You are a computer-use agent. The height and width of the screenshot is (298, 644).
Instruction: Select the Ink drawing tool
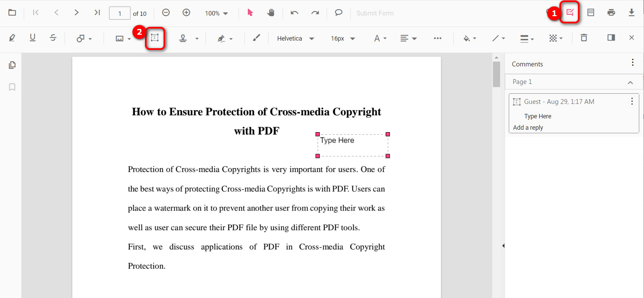(256, 38)
